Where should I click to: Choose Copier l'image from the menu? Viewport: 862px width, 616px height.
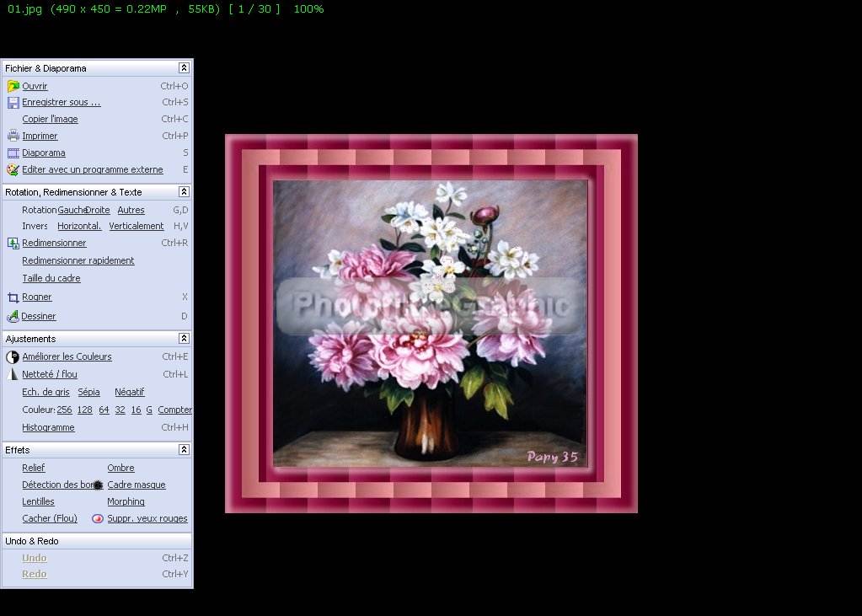pyautogui.click(x=50, y=120)
